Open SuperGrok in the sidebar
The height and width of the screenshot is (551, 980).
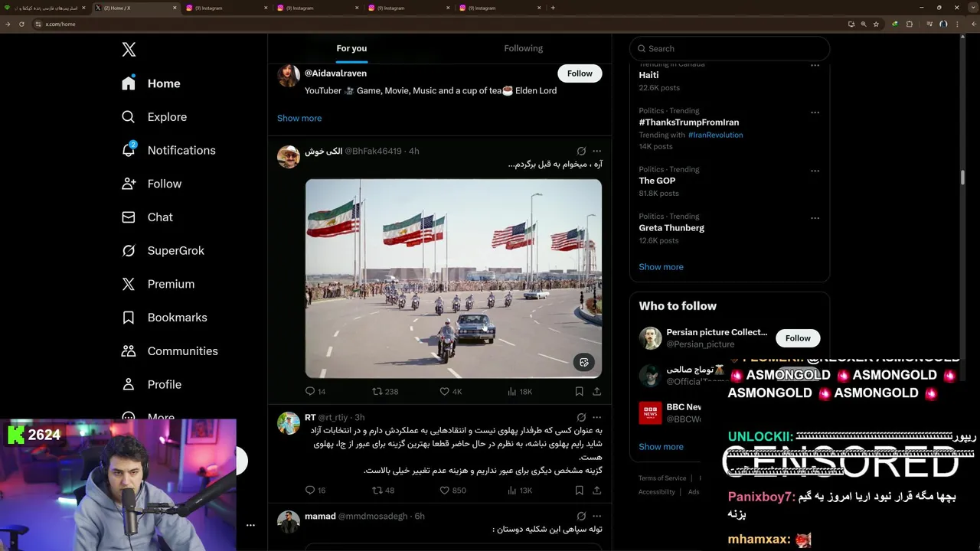(163, 251)
